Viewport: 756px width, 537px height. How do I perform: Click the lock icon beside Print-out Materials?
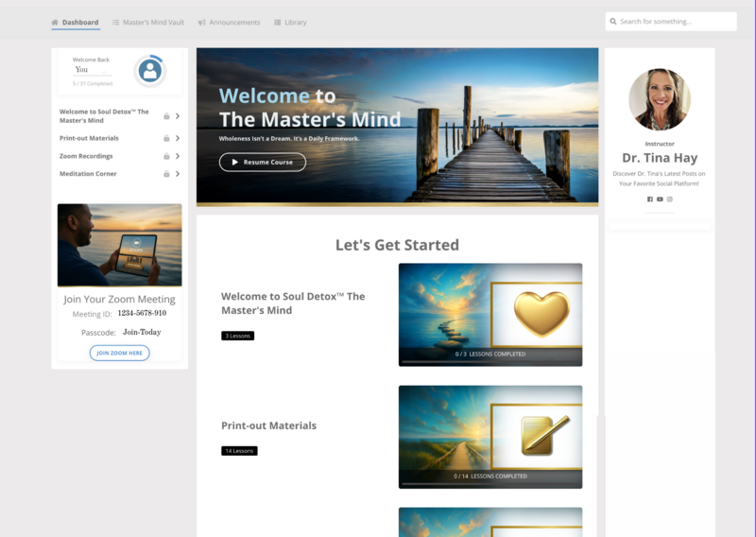click(x=166, y=138)
